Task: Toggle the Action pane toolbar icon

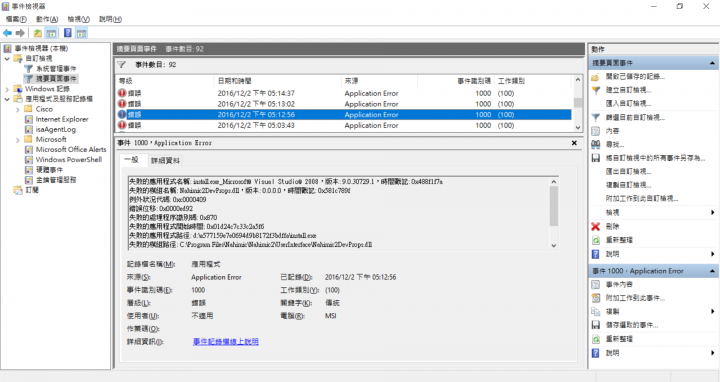Action: pos(82,33)
